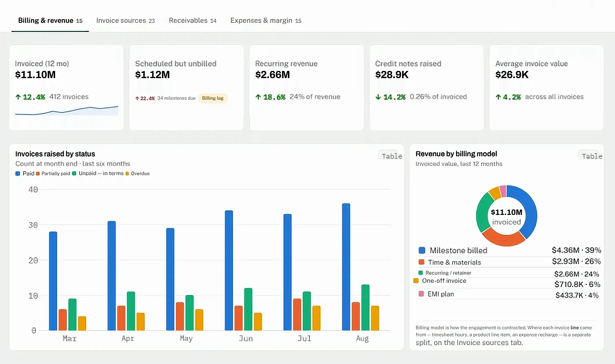Click the July Partially paid orange bar

[297, 314]
